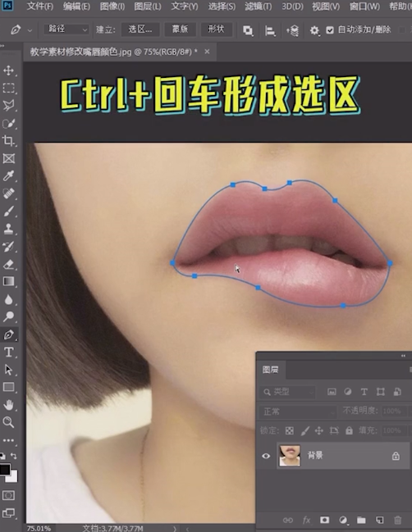This screenshot has height=532, width=412.
Task: Select the Eraser tool
Action: coord(8,264)
